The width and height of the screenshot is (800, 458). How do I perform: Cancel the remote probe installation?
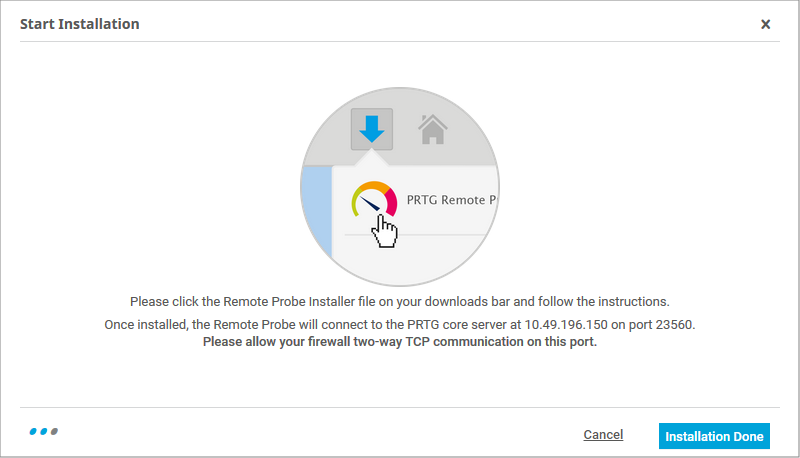coord(603,435)
